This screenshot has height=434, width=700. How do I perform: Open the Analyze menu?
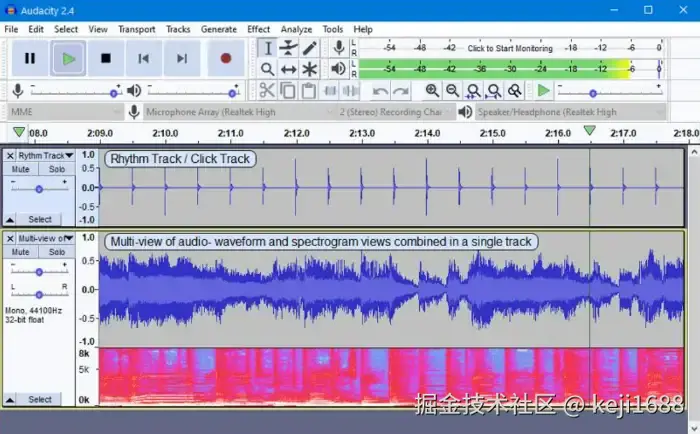[296, 29]
